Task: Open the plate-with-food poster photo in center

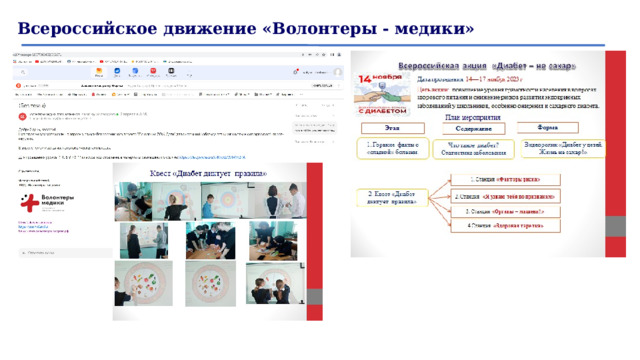Action: tap(211, 283)
